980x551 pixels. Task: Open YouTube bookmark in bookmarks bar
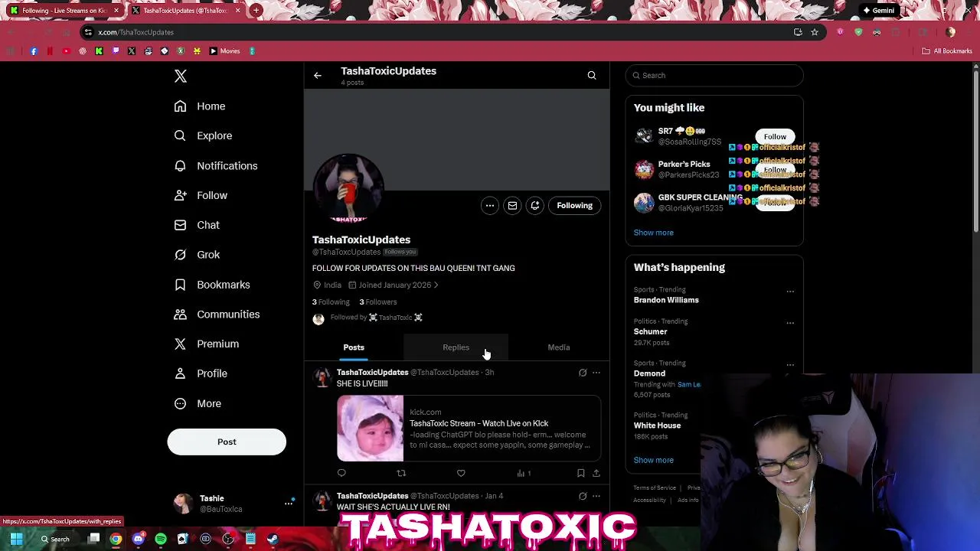click(66, 51)
